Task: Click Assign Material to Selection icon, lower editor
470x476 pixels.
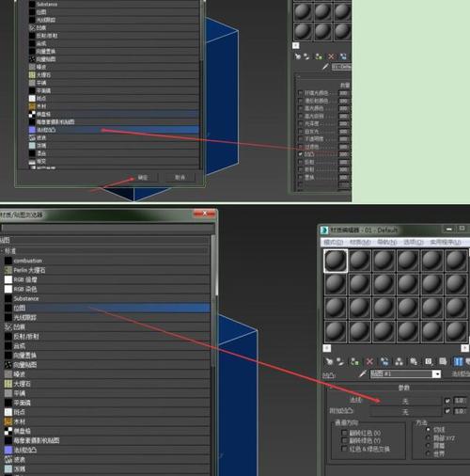Action: coord(354,361)
